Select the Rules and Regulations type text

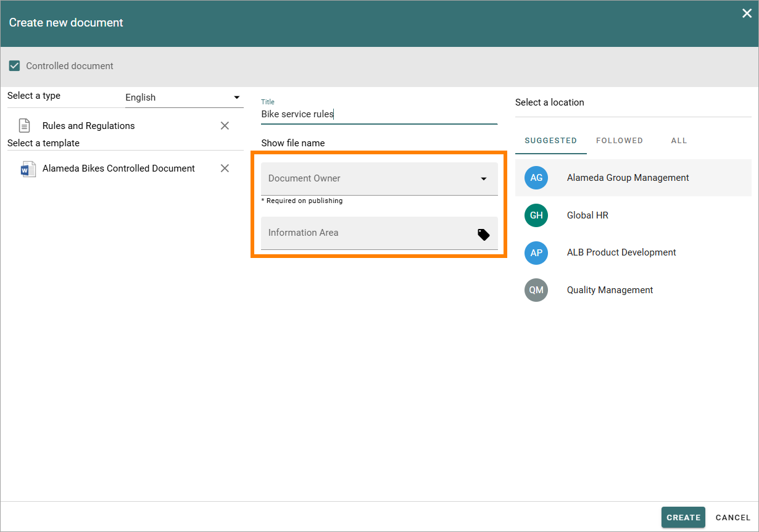[88, 126]
